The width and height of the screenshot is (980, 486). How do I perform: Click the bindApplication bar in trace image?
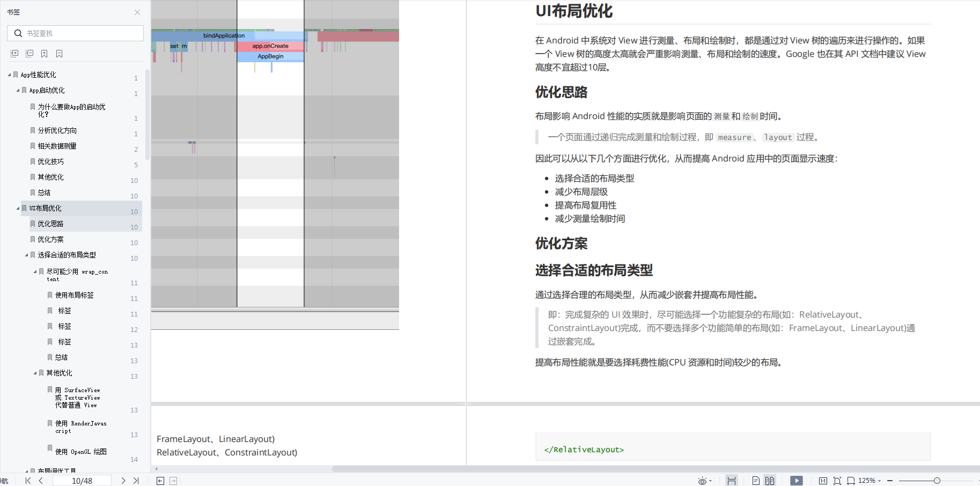230,36
